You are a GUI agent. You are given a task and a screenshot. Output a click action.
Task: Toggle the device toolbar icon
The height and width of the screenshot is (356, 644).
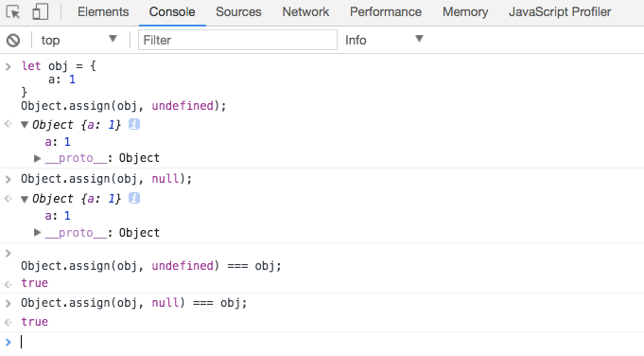(x=41, y=12)
